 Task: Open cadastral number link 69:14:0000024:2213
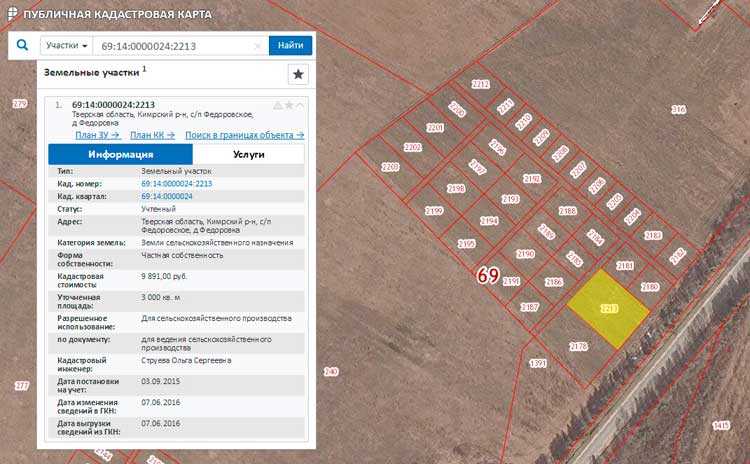pos(176,184)
